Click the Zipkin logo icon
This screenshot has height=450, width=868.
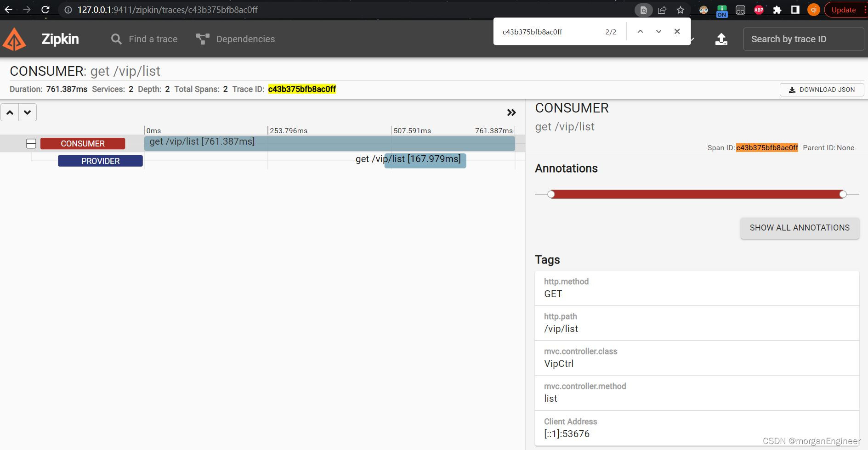pyautogui.click(x=14, y=39)
